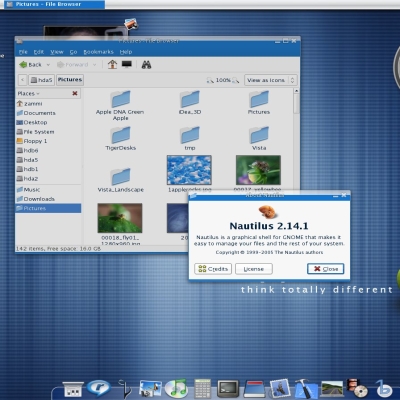Open the RealPlayer dock icon
Image resolution: width=400 pixels, height=400 pixels.
(99, 388)
